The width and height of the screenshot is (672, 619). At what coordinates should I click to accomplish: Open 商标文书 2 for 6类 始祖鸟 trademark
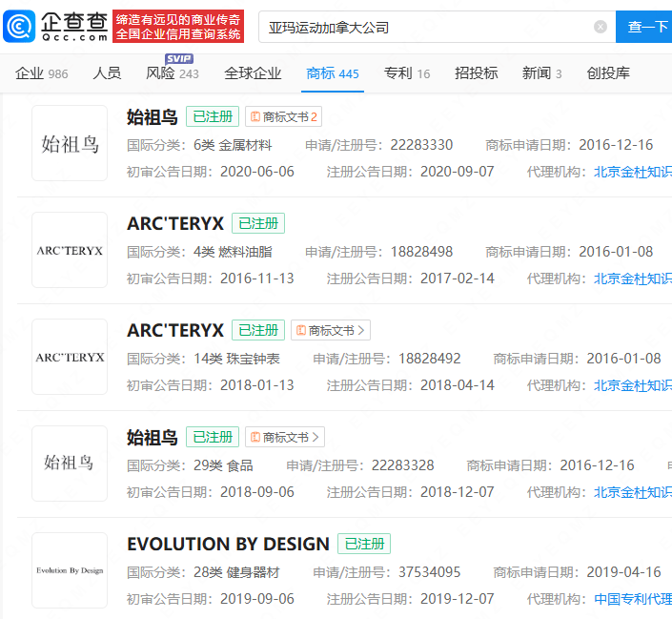(283, 116)
